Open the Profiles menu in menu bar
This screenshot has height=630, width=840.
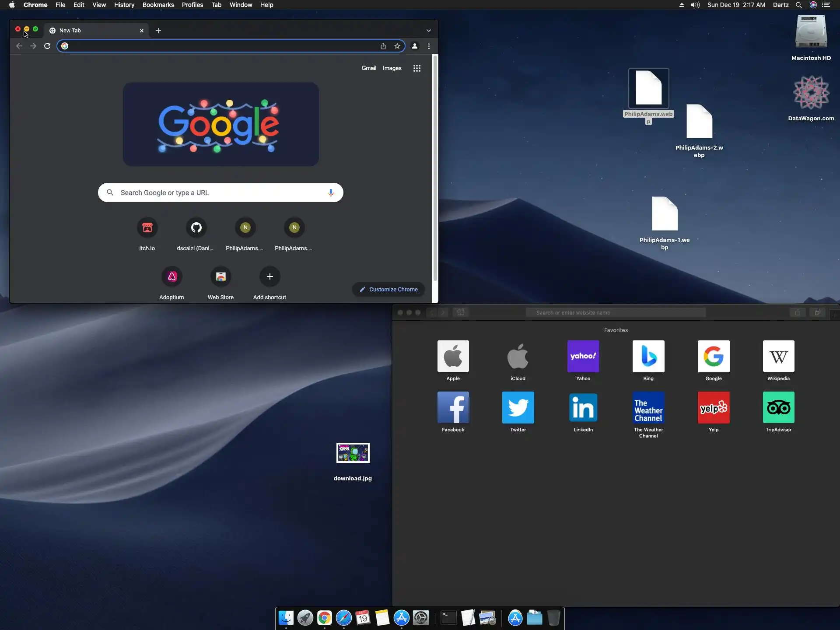click(x=192, y=5)
